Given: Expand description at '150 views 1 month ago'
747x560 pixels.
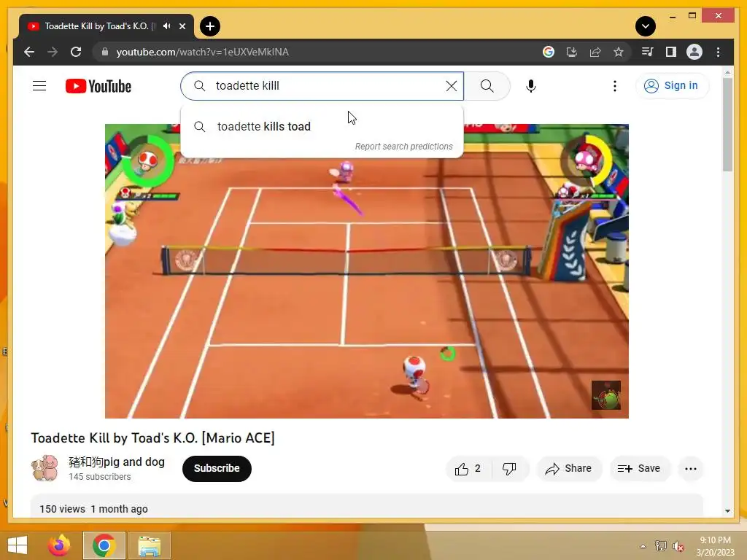Looking at the screenshot, I should coord(94,509).
